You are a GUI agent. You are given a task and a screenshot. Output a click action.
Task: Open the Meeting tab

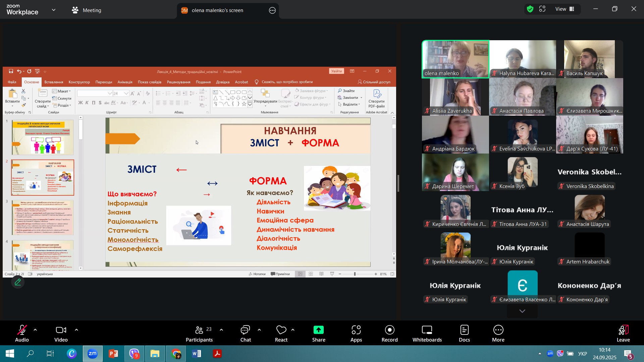(x=87, y=10)
